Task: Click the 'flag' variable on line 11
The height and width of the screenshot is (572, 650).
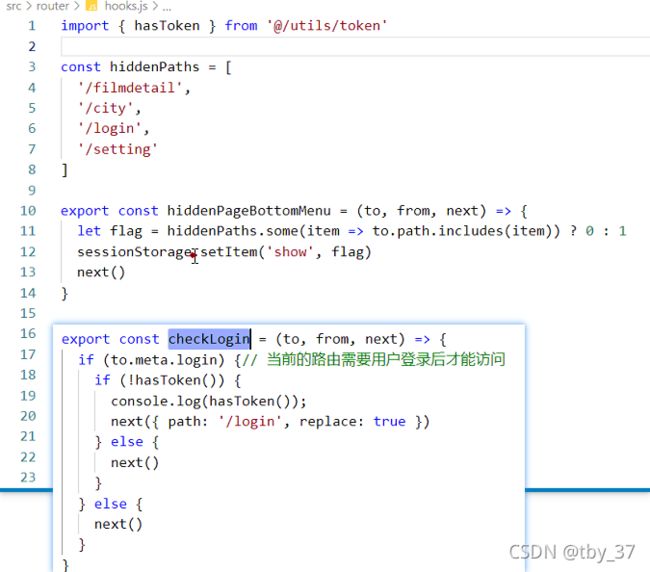Action: (126, 231)
